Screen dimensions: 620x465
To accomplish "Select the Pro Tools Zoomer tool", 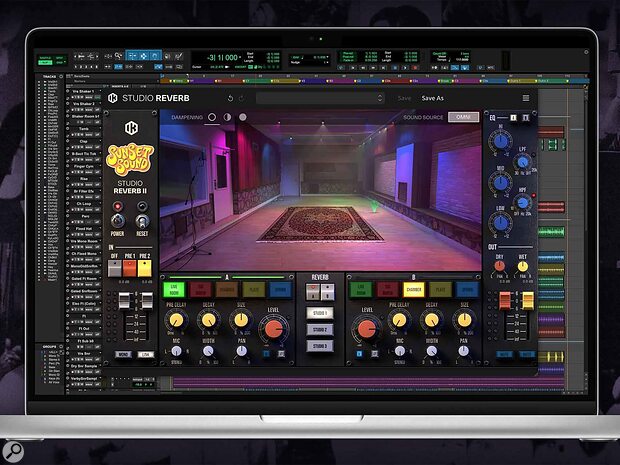I will click(118, 56).
